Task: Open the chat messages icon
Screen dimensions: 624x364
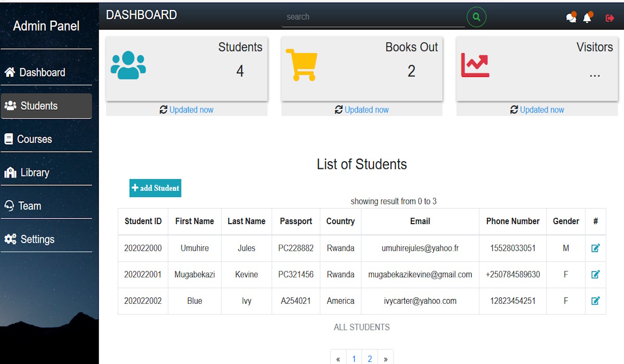Action: [571, 18]
